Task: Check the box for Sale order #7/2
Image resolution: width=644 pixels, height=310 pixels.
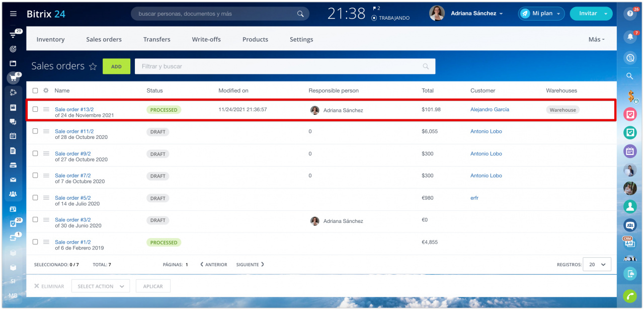Action: click(x=35, y=176)
